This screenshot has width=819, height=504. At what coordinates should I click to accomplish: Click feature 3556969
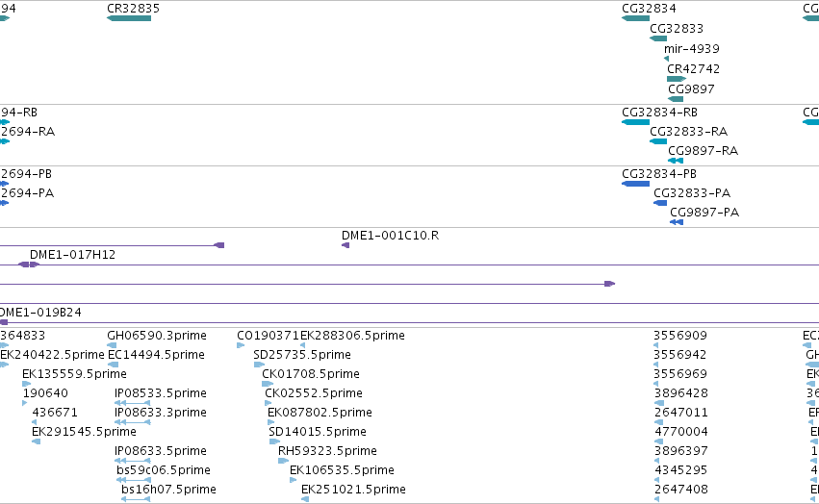(656, 384)
